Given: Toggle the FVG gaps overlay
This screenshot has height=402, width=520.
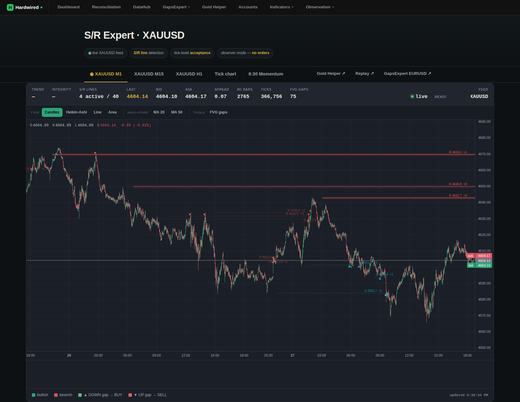Looking at the screenshot, I should (x=218, y=112).
